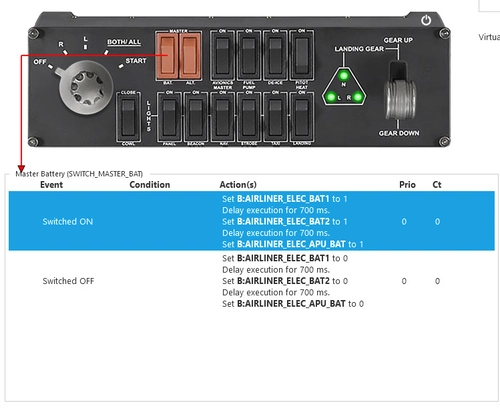
Task: Select the Switched ON event row
Action: (252, 221)
